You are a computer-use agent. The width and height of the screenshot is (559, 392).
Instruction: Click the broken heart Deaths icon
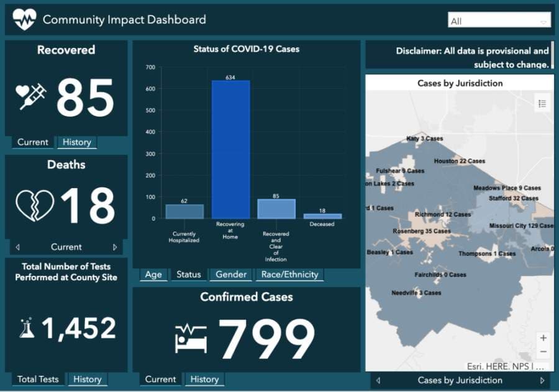tap(35, 206)
